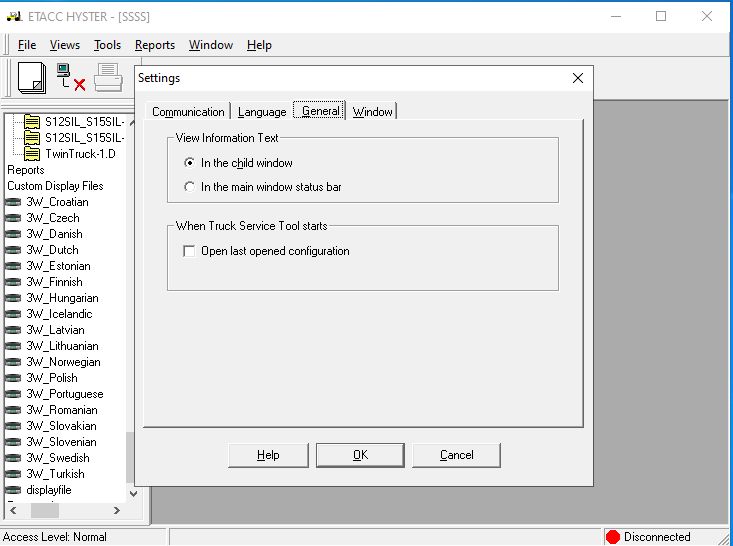The width and height of the screenshot is (733, 546).
Task: Select the Custom Display Files node
Action: 55,186
